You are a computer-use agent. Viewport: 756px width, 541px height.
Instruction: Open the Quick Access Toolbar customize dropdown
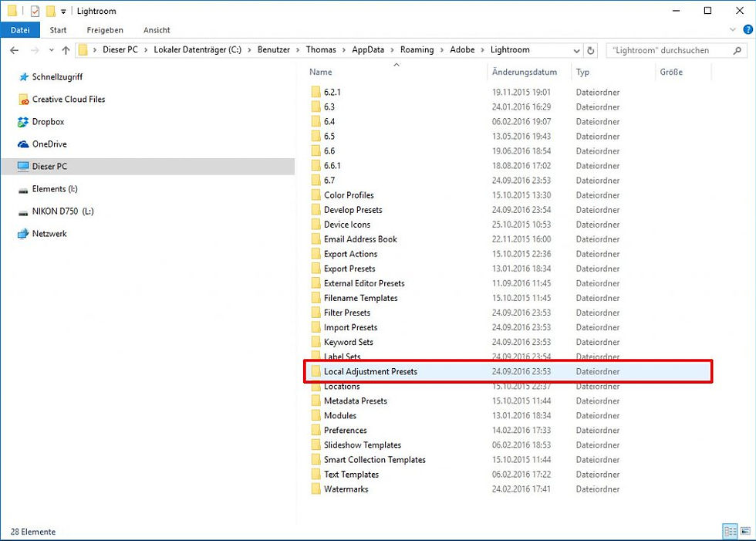click(63, 11)
